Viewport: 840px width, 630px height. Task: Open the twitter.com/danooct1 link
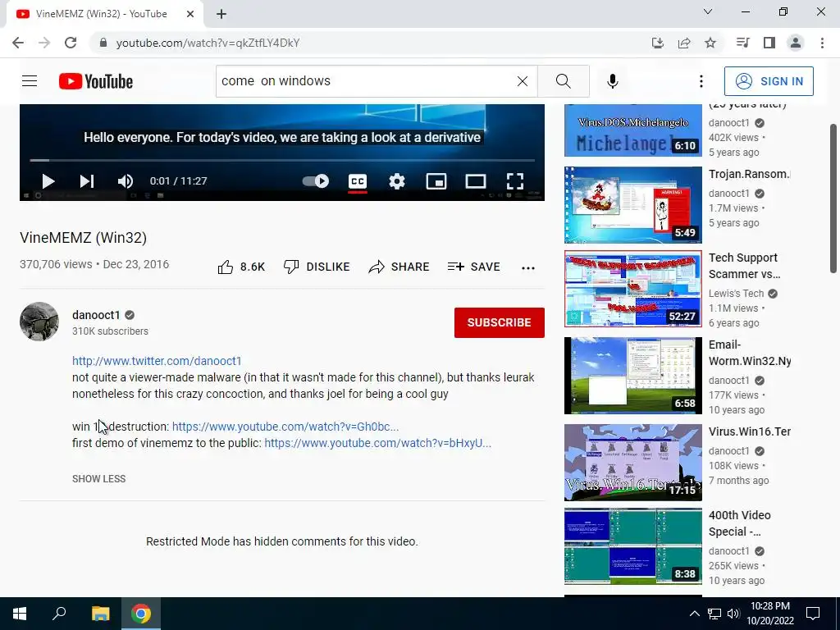click(x=157, y=361)
